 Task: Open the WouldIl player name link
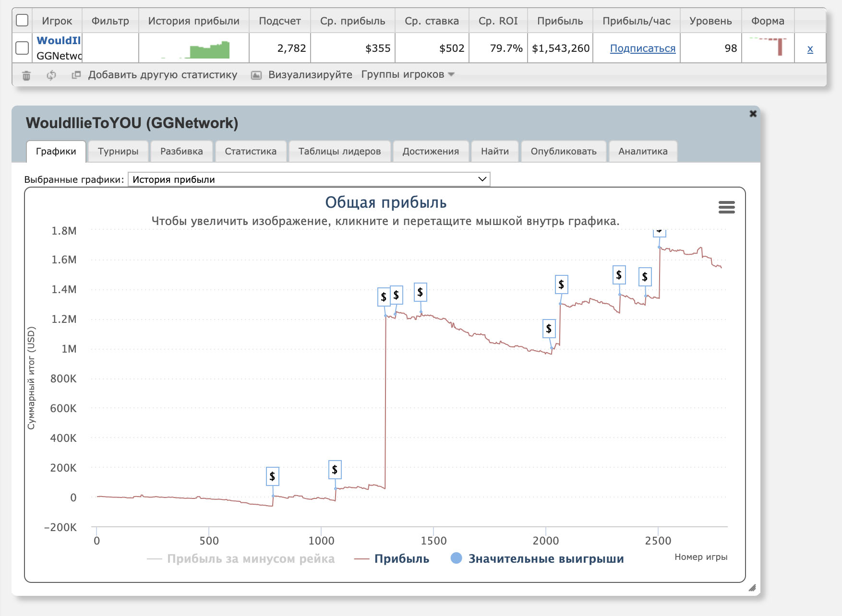point(59,40)
